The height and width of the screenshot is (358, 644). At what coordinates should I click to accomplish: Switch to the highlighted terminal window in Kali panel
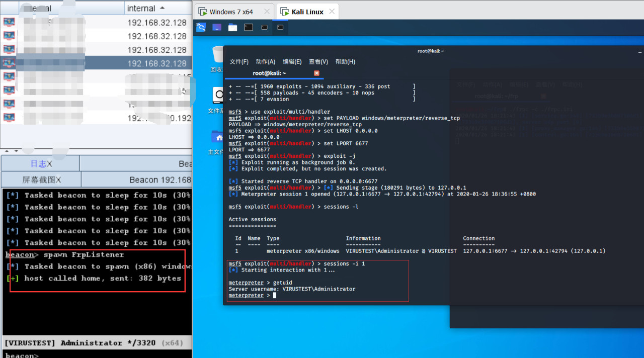280,27
